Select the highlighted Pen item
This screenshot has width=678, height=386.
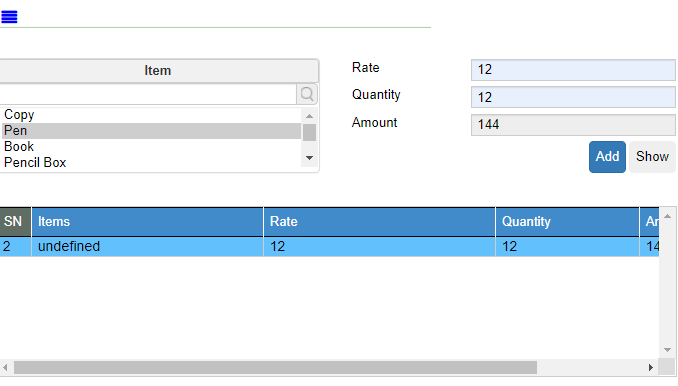(151, 131)
